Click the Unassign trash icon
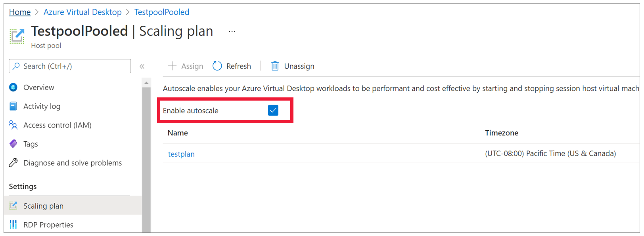Screen dimensions: 644x236 [274, 66]
